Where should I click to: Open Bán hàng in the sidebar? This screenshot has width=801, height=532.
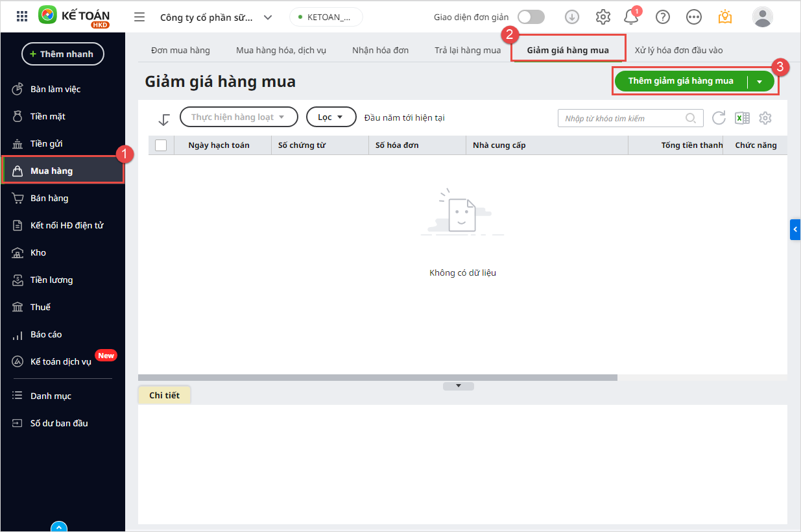(49, 199)
